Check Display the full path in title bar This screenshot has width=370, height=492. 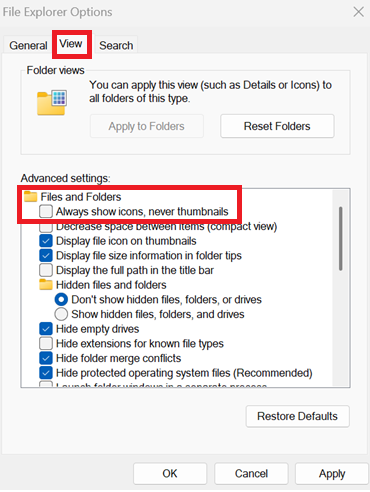46,270
